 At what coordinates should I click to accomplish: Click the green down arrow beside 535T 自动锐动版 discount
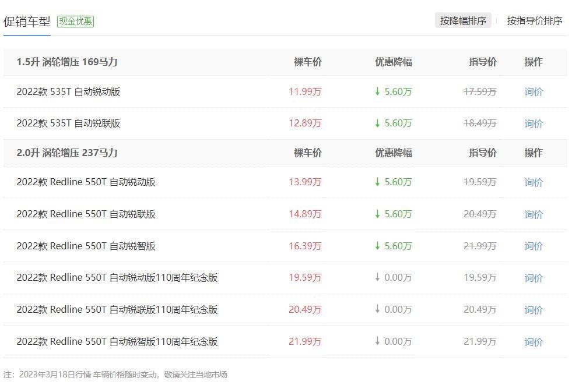(x=377, y=91)
